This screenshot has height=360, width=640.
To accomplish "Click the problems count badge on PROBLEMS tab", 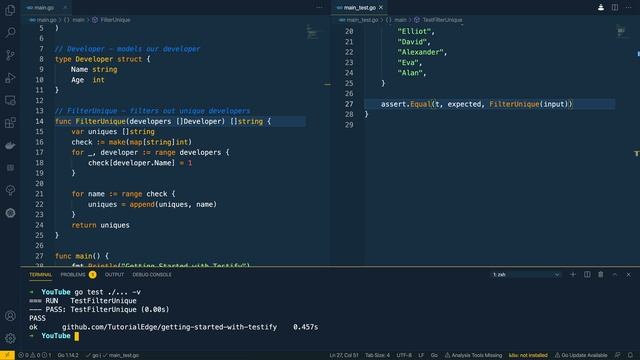I will tap(93, 275).
